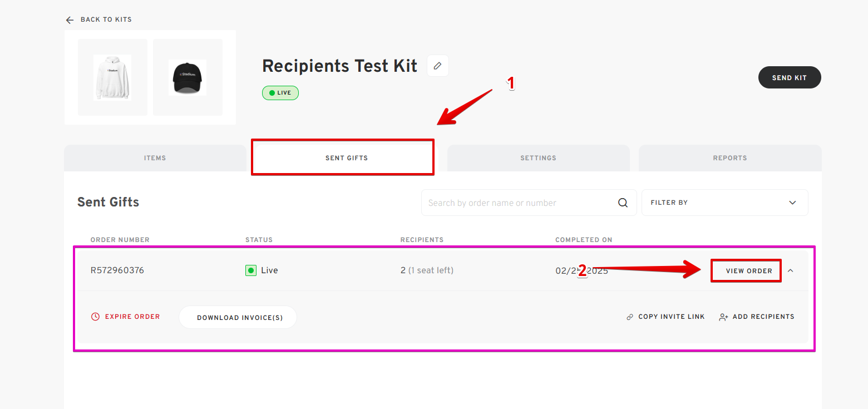868x409 pixels.
Task: Click the chain link icon for Copy Invite Link
Action: point(630,317)
